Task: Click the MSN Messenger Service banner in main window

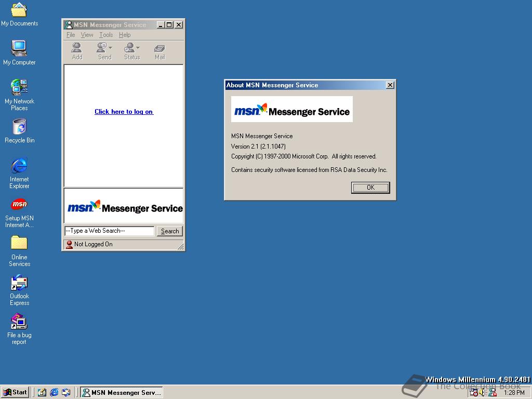Action: pos(124,206)
